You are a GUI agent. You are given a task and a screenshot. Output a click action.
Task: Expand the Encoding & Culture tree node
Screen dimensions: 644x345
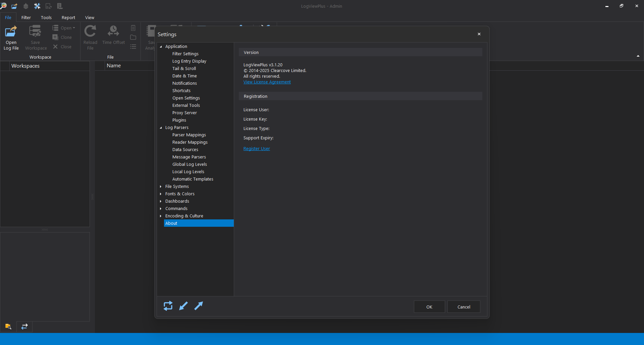[x=161, y=216]
